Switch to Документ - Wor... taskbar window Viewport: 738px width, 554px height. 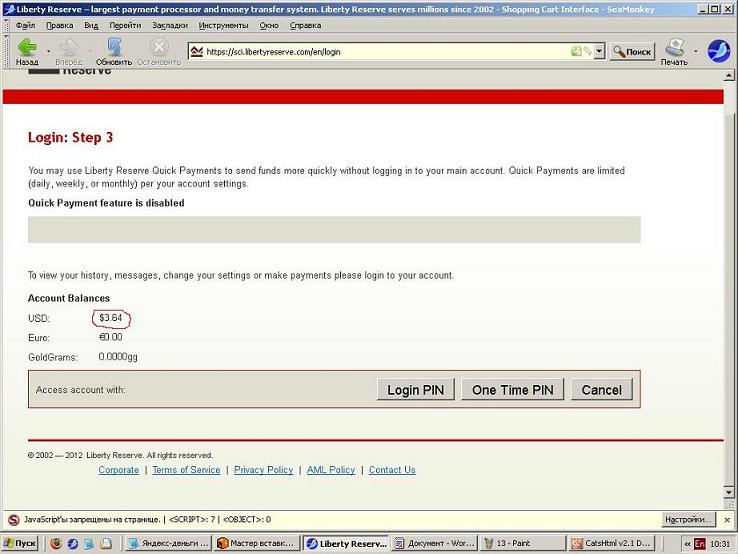[x=434, y=543]
